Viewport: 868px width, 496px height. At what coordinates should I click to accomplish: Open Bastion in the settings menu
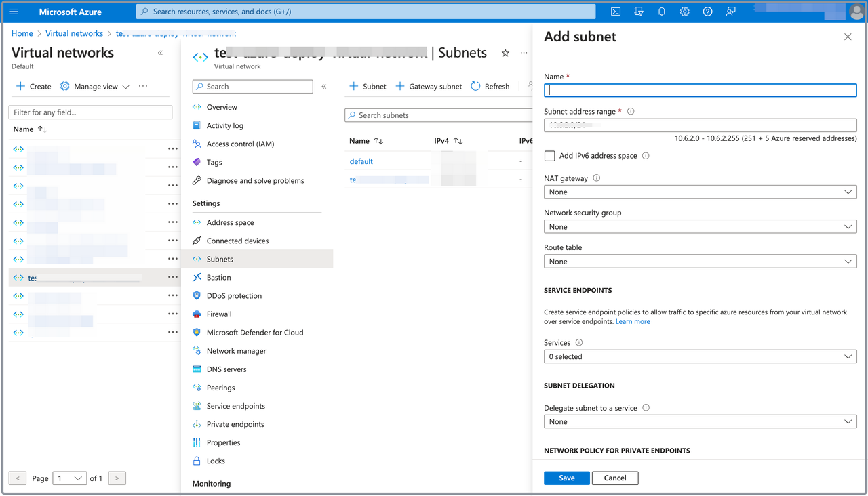point(218,278)
